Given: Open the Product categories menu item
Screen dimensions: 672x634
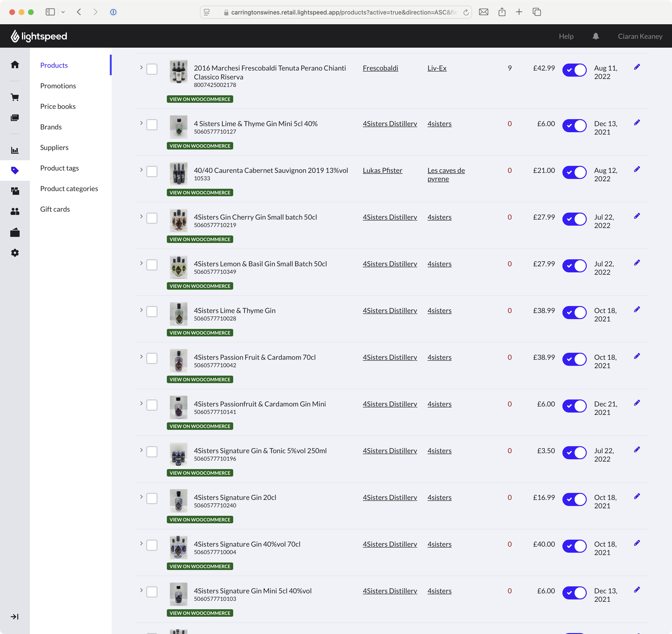Looking at the screenshot, I should [69, 189].
